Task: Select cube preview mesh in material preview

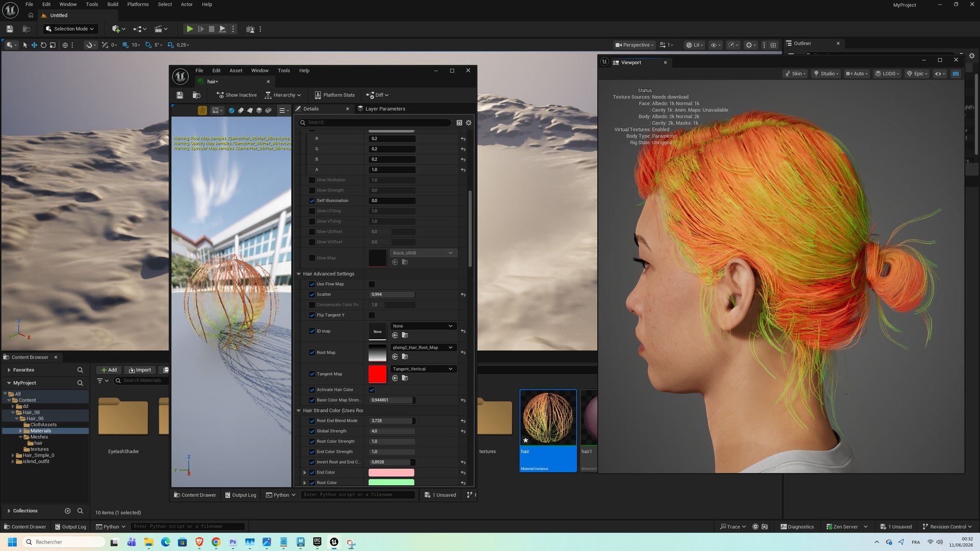Action: pyautogui.click(x=259, y=110)
